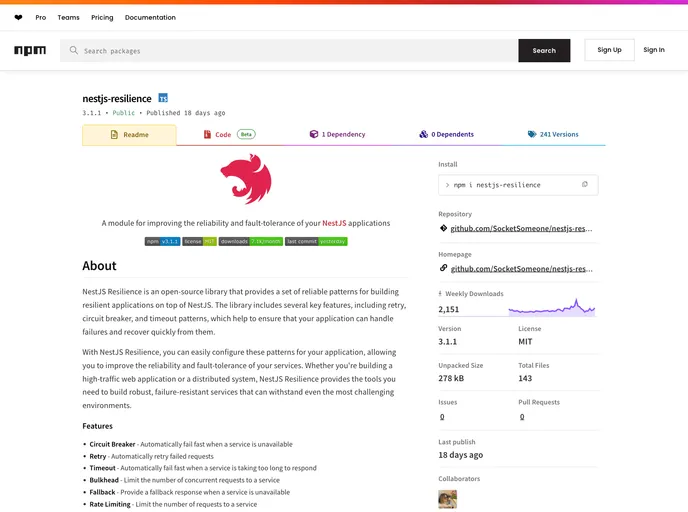Image resolution: width=688 pixels, height=512 pixels.
Task: Open the Teams menu item
Action: click(68, 18)
